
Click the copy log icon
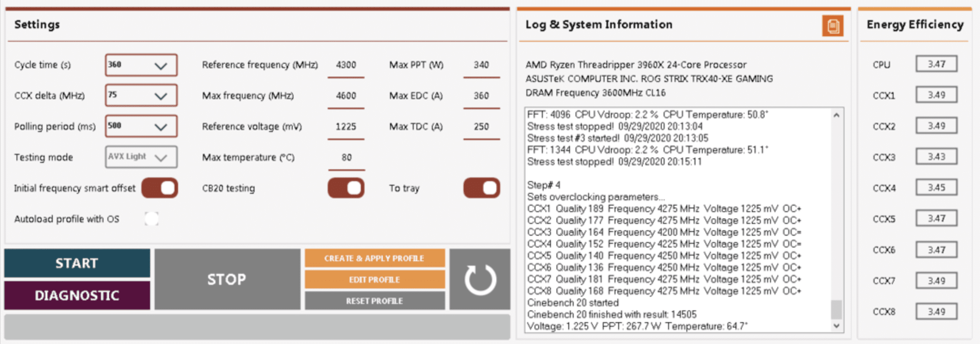pos(832,26)
